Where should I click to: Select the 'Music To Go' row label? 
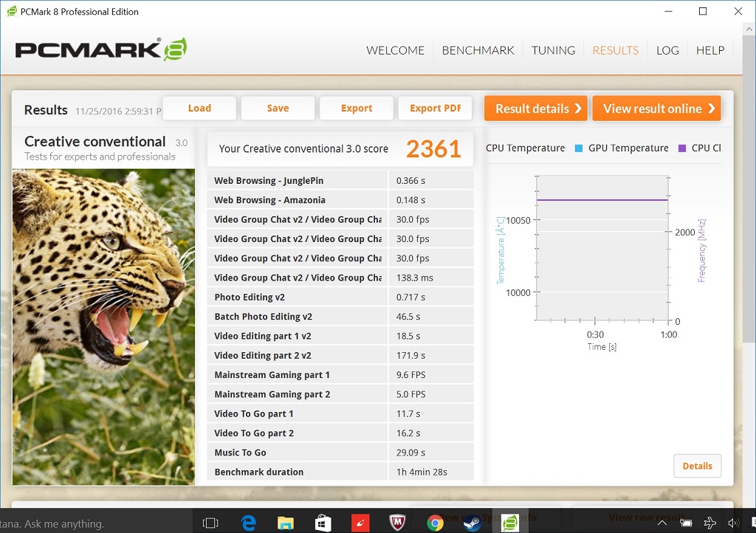240,453
